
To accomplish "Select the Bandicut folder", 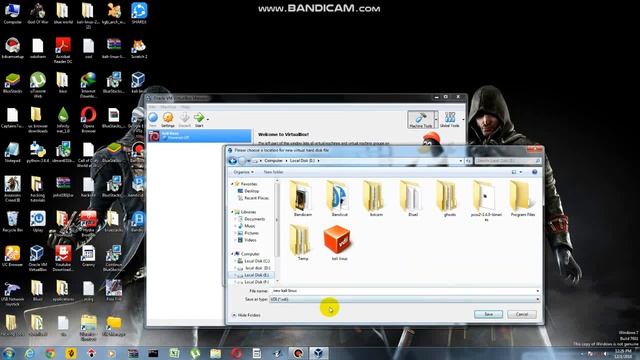I will [339, 199].
